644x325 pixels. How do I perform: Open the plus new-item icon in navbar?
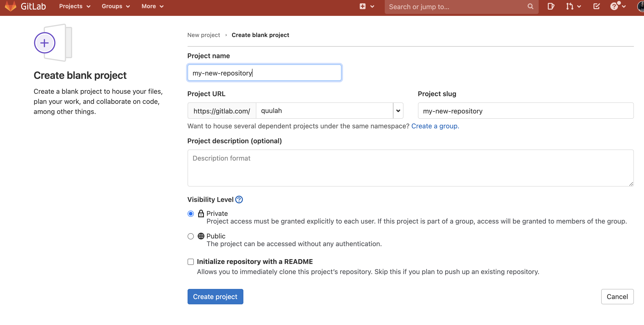[x=362, y=6]
